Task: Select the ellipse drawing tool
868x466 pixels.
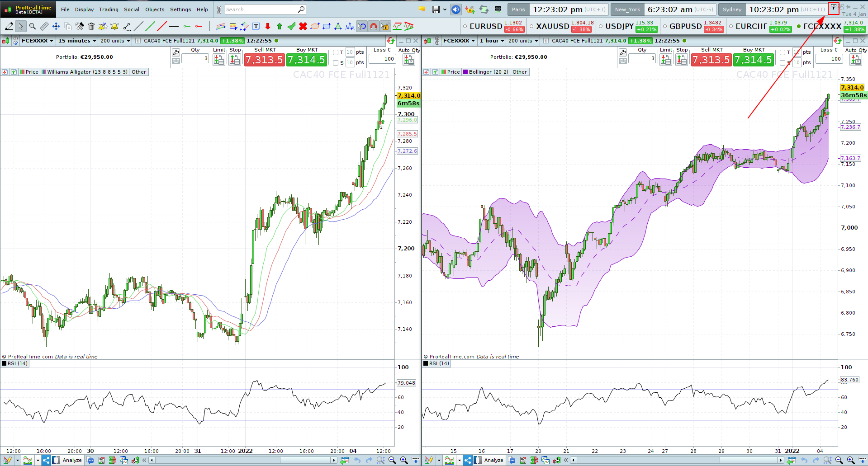Action: tap(315, 26)
